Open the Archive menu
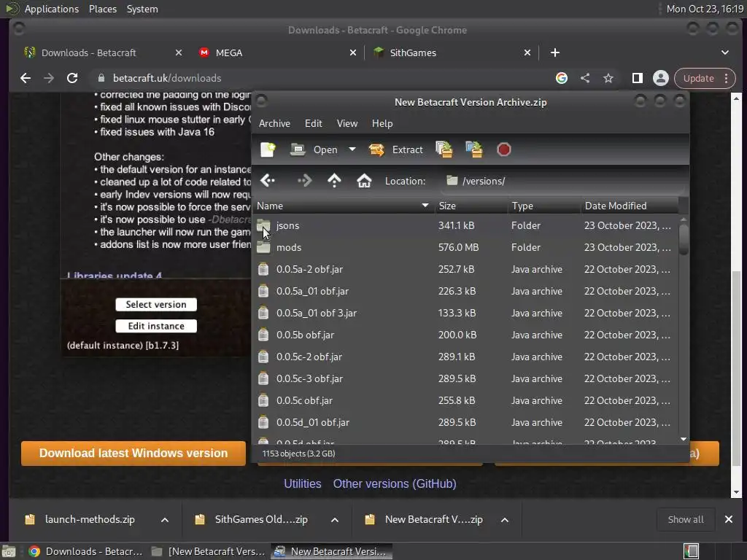 point(274,123)
